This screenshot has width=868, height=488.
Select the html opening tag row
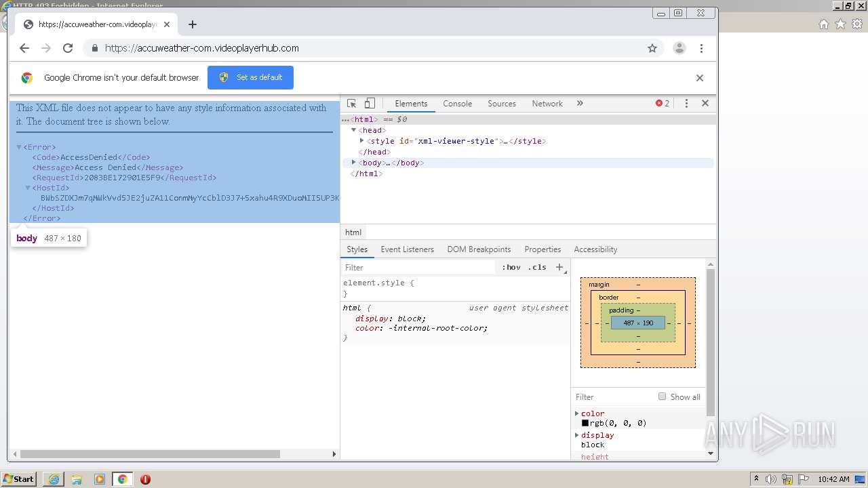(x=528, y=119)
